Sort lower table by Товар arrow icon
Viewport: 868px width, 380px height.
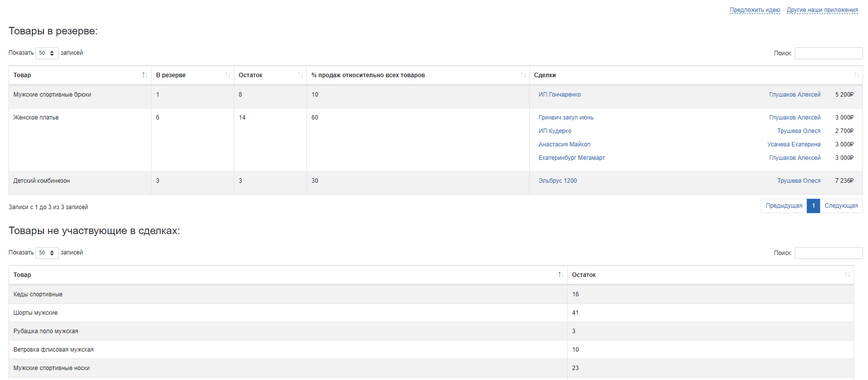pyautogui.click(x=561, y=275)
